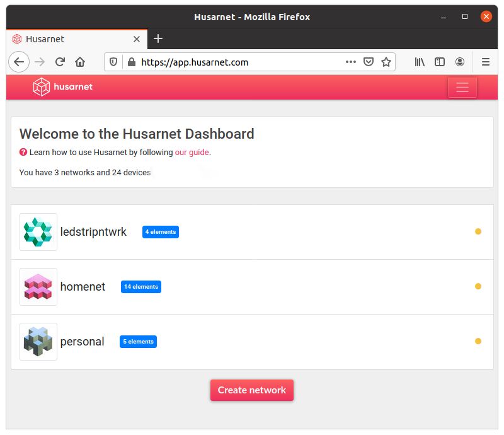Open a new browser tab
The image size is (504, 435).
[x=157, y=38]
